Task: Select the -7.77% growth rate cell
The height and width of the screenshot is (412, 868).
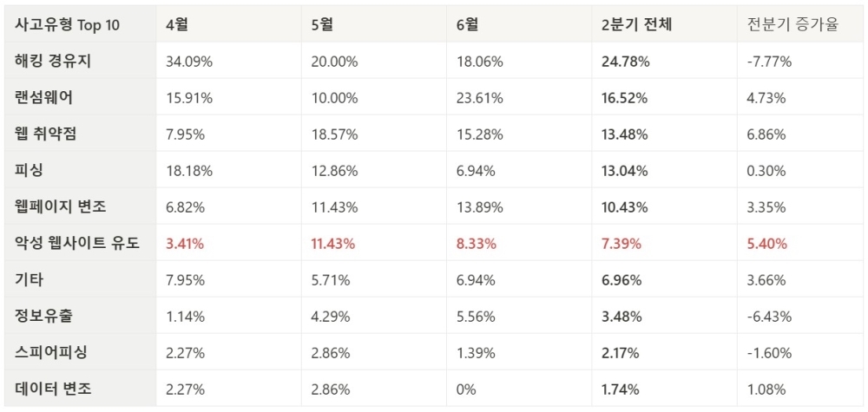Action: 769,62
